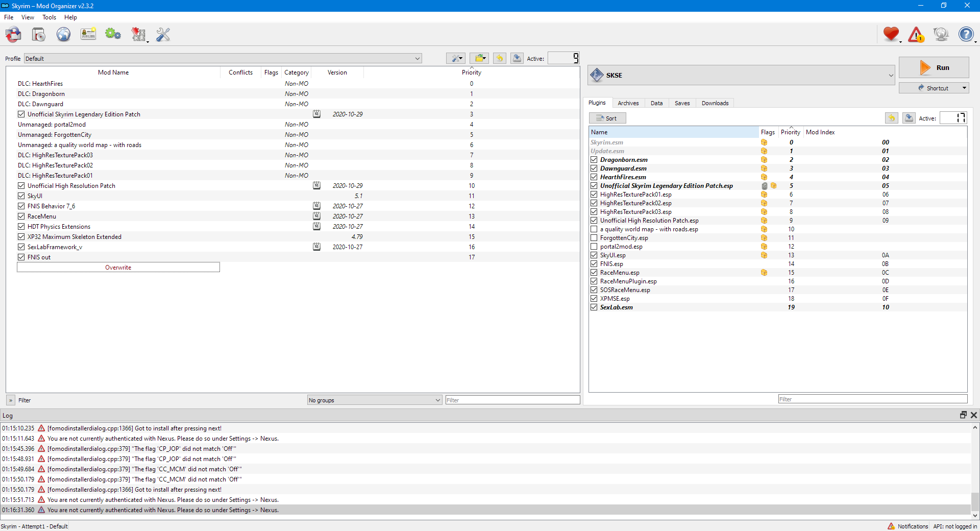Open the Tools menu
The width and height of the screenshot is (980, 531).
49,17
